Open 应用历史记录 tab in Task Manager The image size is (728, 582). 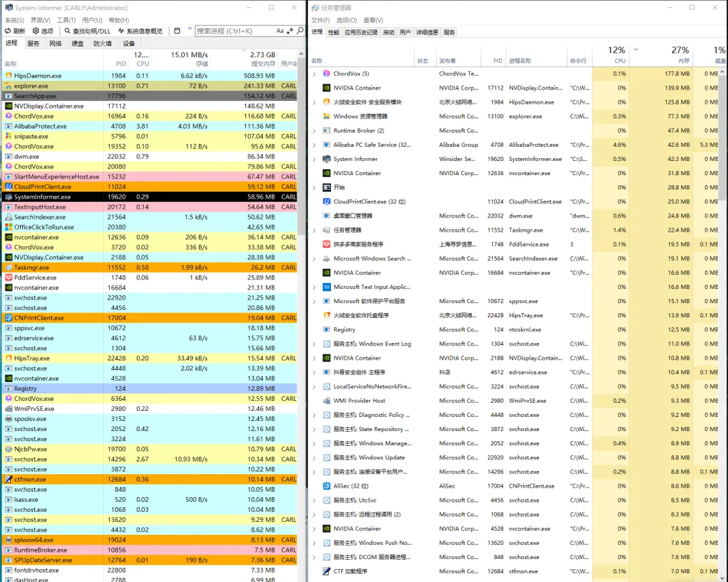click(361, 32)
